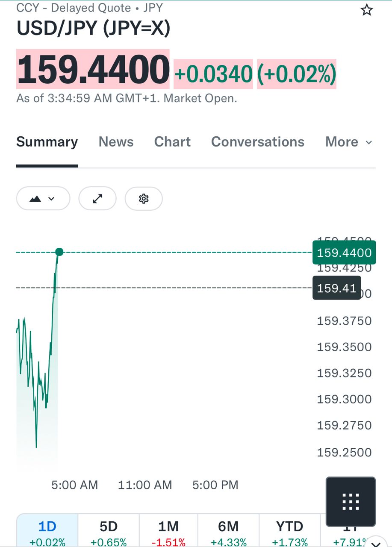Go to the Conversations tab
This screenshot has width=392, height=547.
258,142
